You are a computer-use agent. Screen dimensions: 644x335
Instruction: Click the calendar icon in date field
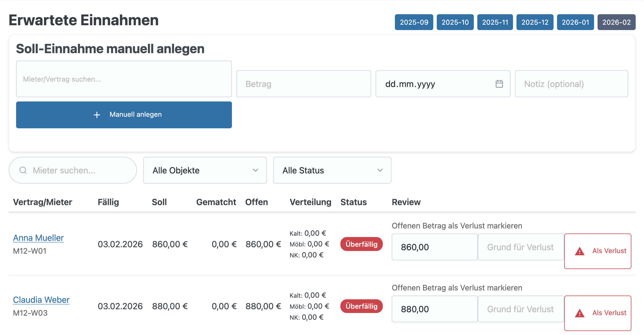pos(499,84)
